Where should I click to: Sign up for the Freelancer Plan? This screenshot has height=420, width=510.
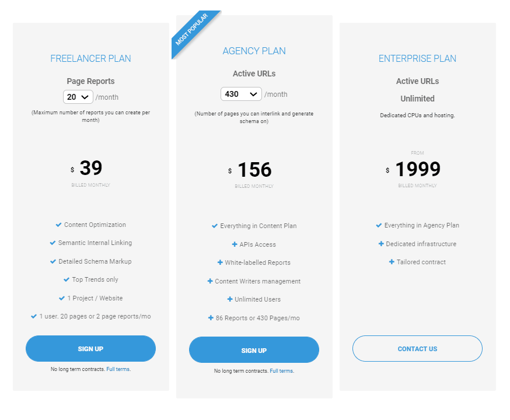click(x=91, y=348)
